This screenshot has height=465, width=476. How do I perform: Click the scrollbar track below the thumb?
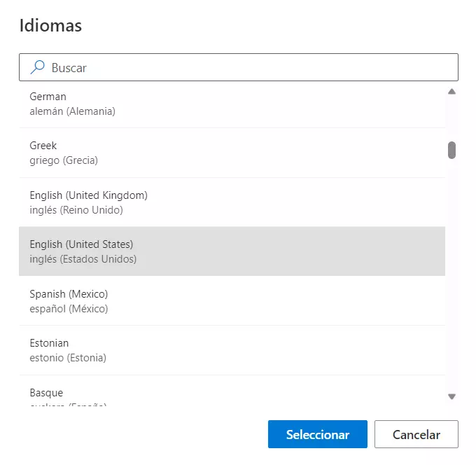pos(452,280)
